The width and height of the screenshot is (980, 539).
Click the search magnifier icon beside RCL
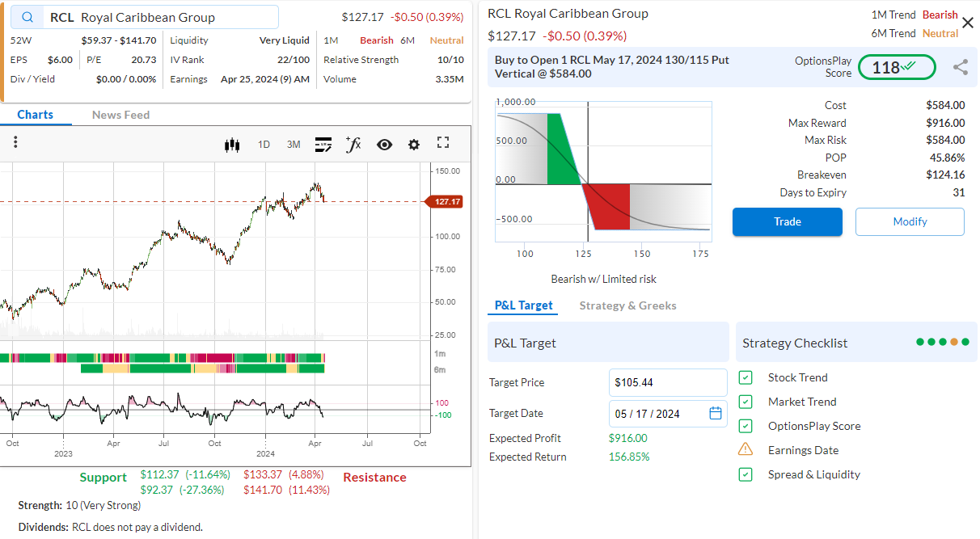(29, 17)
